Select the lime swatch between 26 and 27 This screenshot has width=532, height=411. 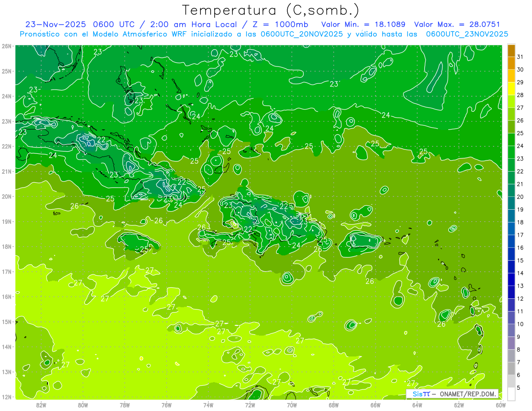(511, 114)
